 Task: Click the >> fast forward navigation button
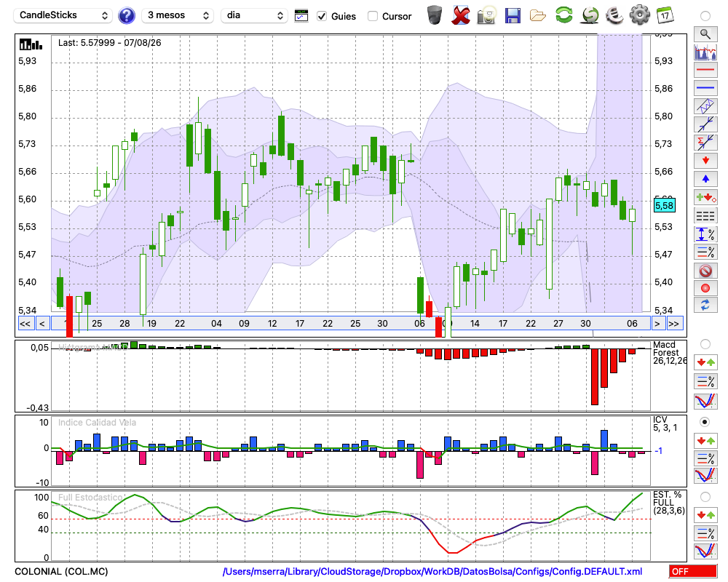674,324
